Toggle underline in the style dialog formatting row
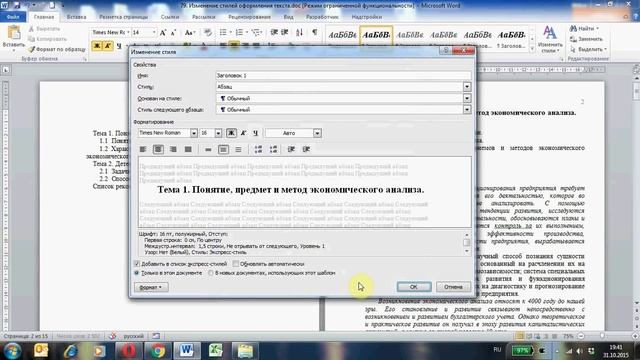The height and width of the screenshot is (360, 640). tap(256, 133)
